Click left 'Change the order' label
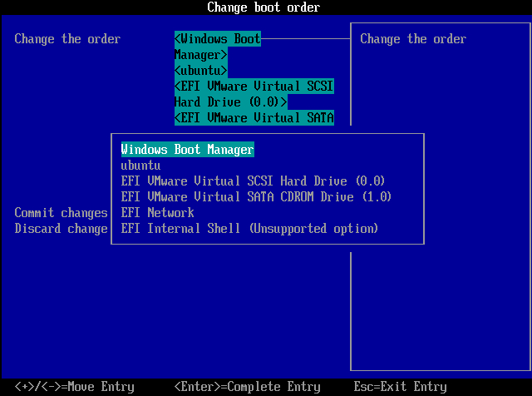 coord(67,39)
